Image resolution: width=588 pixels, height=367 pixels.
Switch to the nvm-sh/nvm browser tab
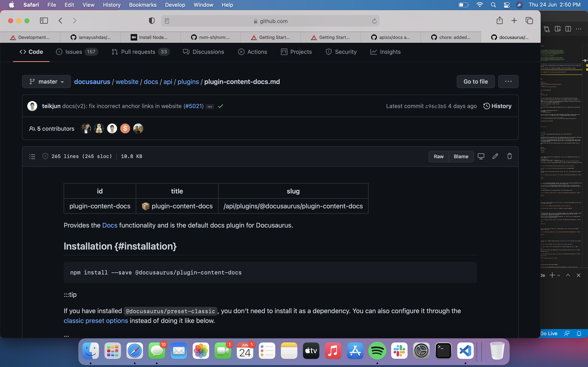[x=211, y=37]
